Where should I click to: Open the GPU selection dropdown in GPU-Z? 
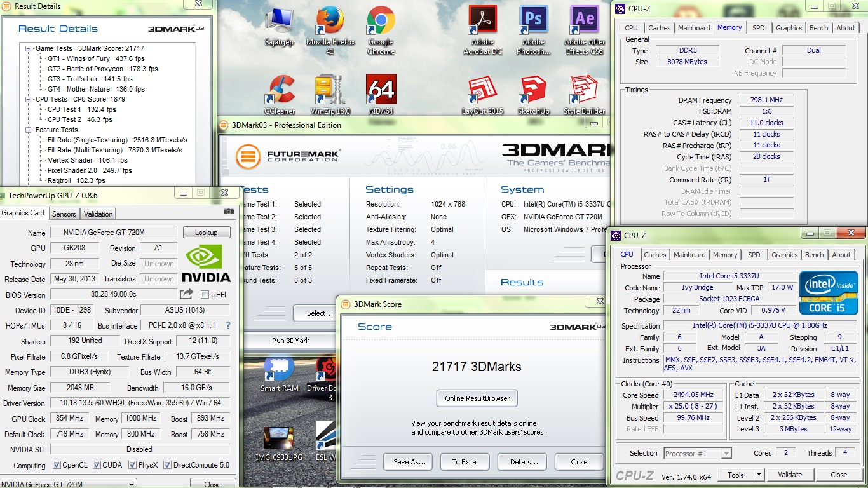point(69,484)
